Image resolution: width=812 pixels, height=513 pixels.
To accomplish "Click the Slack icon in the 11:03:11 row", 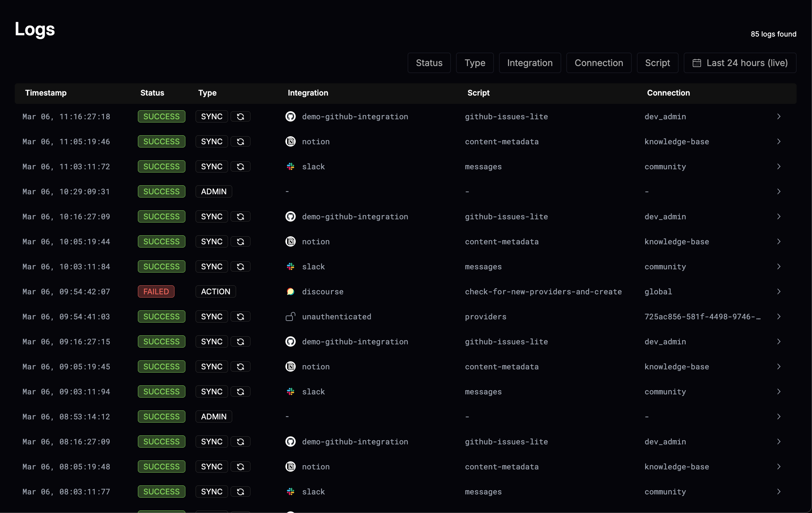I will click(x=290, y=166).
